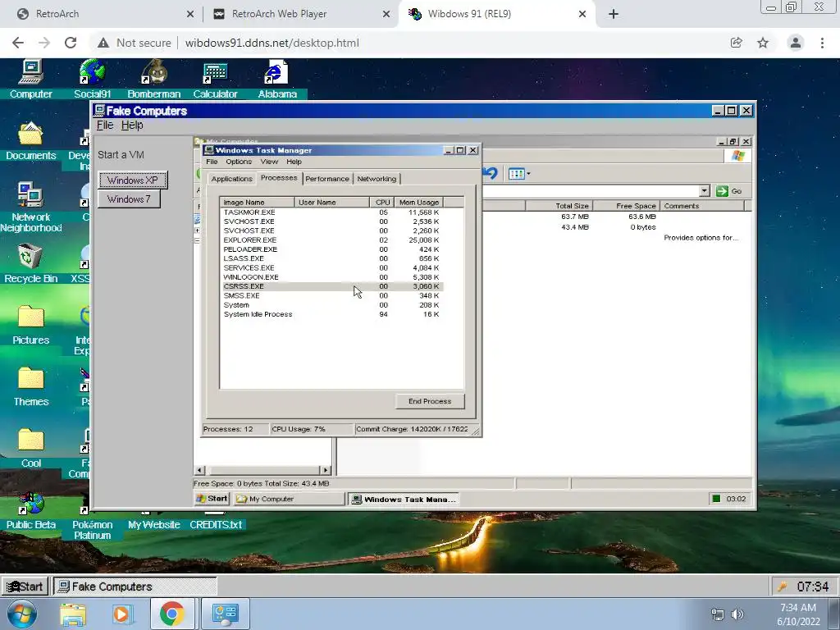Open the Fake Computers Help menu

(x=132, y=125)
